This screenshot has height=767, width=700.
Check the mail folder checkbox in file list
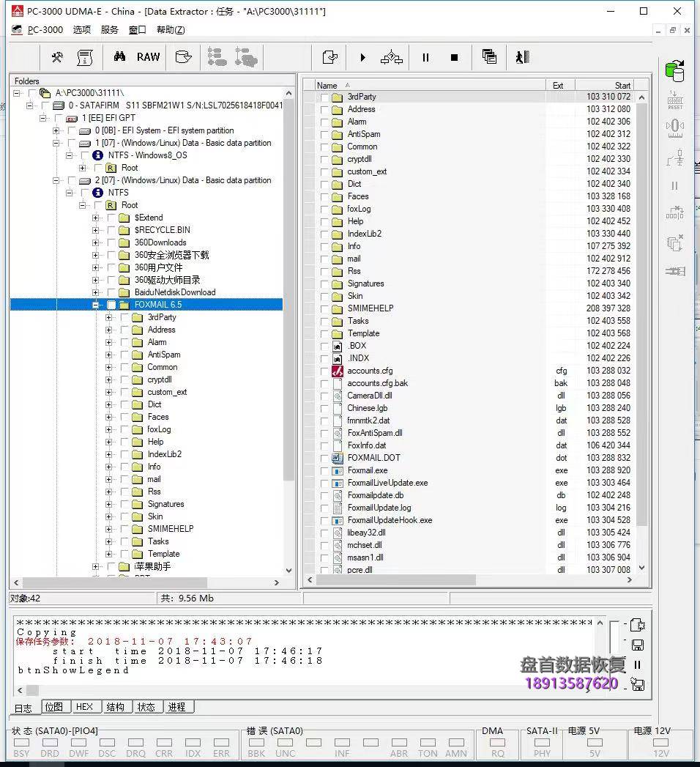(324, 259)
